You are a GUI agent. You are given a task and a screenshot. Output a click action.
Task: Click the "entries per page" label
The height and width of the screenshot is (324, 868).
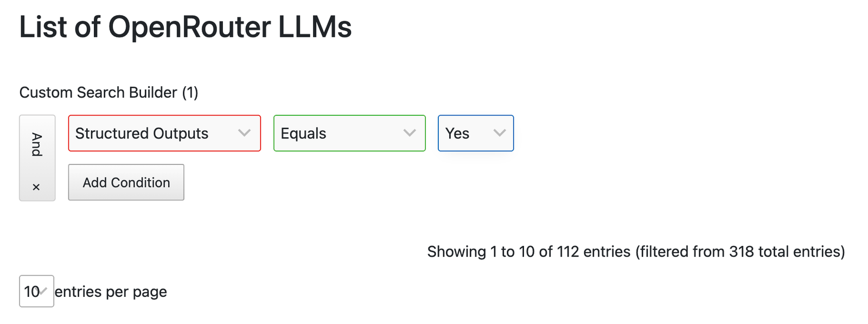111,292
